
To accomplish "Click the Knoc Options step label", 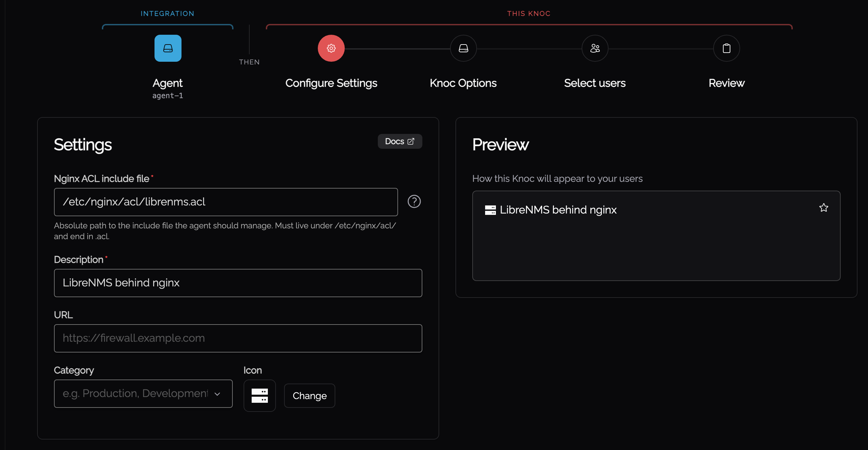I will pyautogui.click(x=463, y=83).
